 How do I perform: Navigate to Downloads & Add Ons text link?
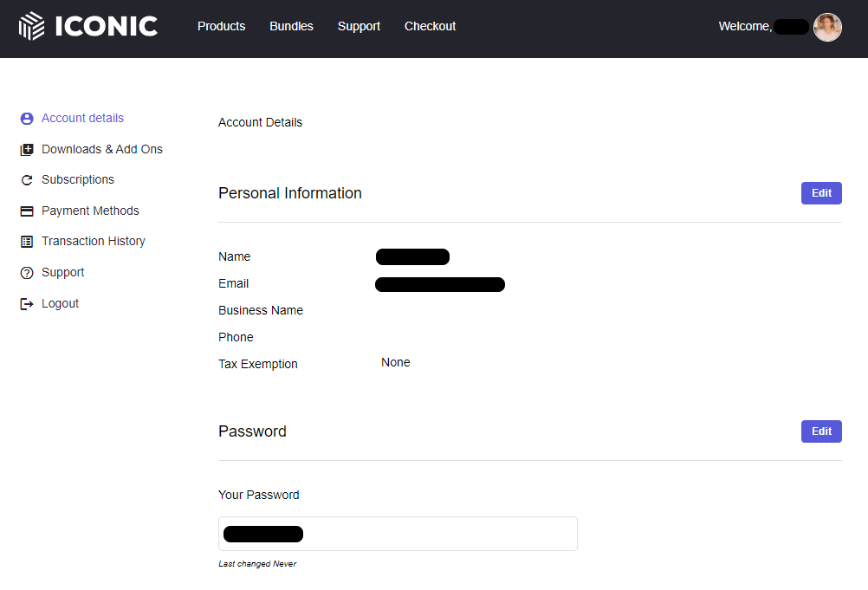pos(102,149)
